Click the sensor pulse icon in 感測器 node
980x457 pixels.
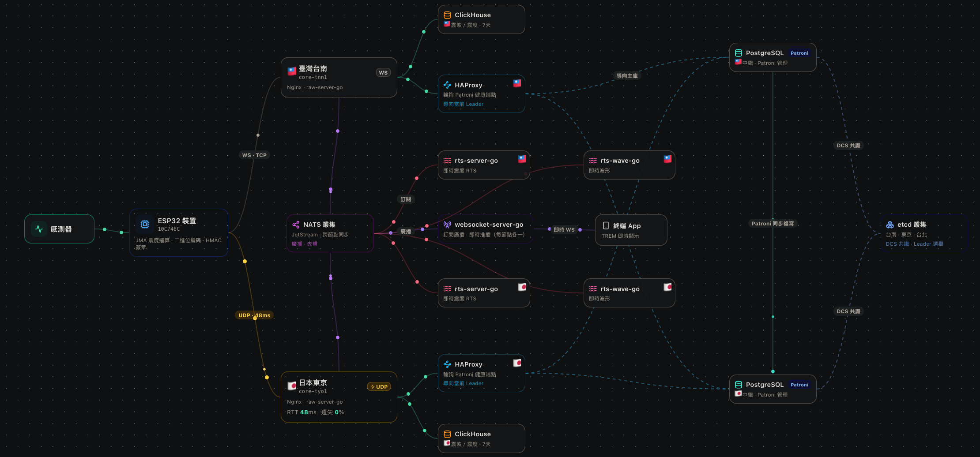(39, 229)
